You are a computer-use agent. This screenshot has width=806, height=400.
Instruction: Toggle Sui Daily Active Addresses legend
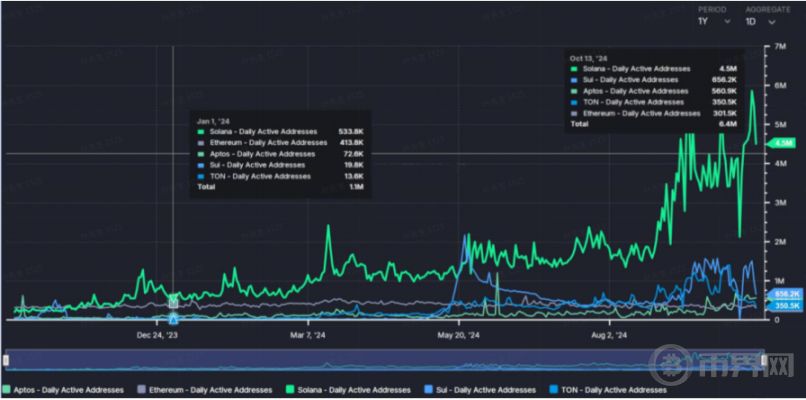(x=479, y=390)
